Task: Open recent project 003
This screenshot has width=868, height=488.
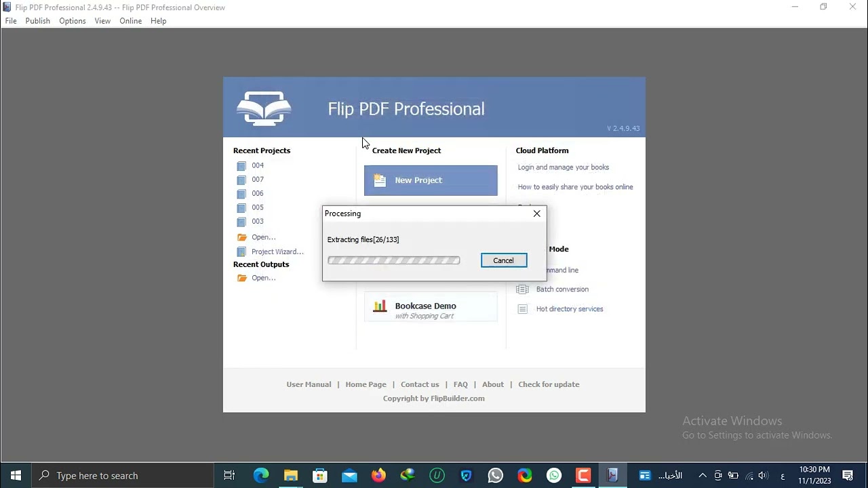Action: pos(258,221)
